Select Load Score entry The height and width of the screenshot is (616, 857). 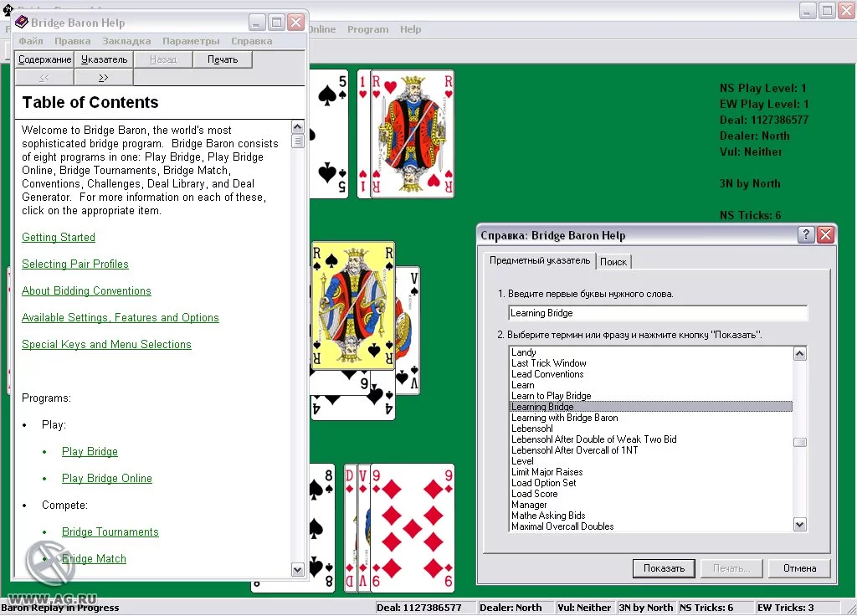click(534, 494)
